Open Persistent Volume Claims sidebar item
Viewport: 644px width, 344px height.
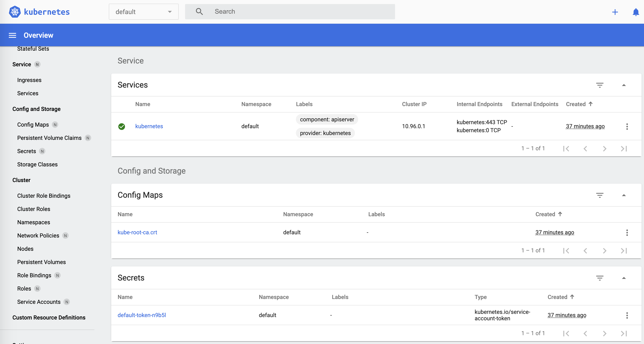click(x=49, y=138)
